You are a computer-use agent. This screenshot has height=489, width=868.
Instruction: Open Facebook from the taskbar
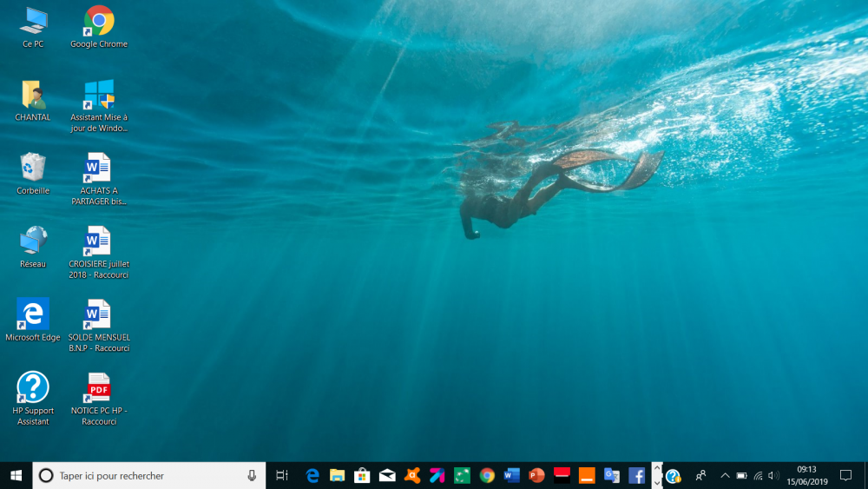(636, 475)
